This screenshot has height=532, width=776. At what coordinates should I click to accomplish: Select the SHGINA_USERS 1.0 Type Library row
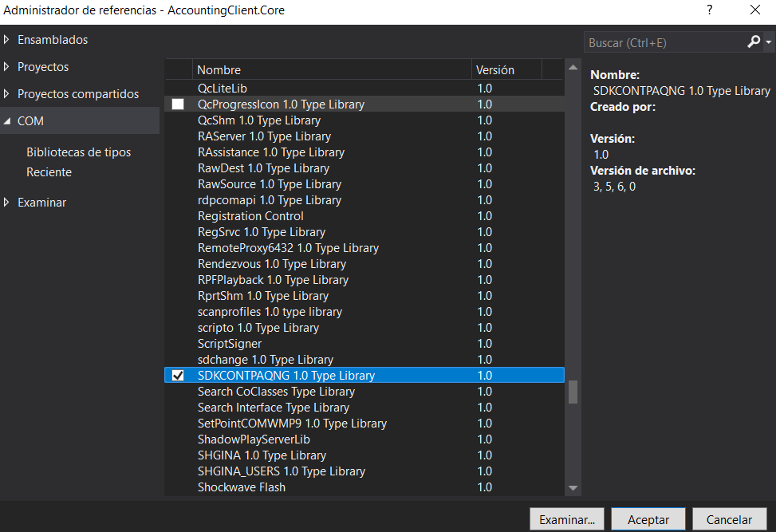coord(364,471)
